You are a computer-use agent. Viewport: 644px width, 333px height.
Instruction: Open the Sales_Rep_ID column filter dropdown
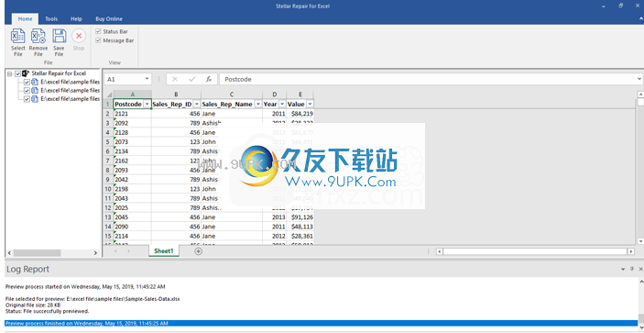197,105
